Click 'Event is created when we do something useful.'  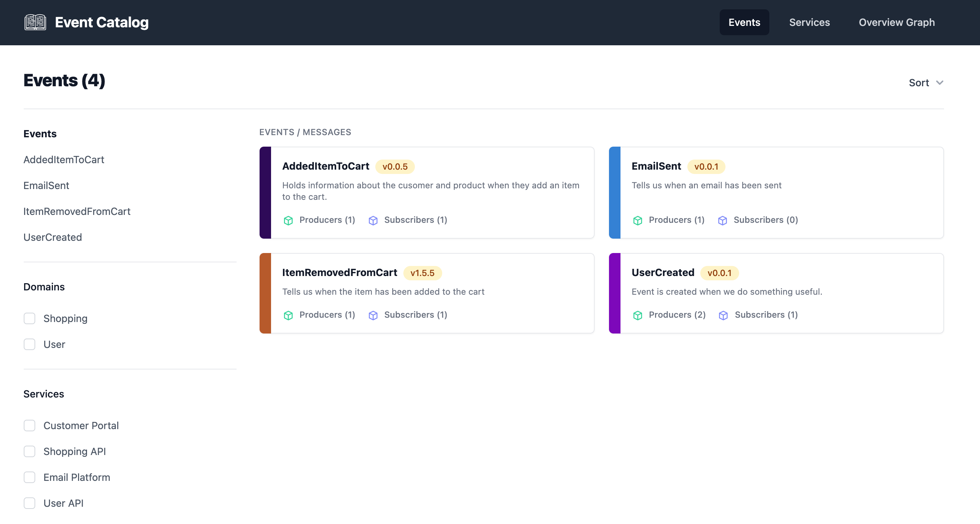[727, 292]
